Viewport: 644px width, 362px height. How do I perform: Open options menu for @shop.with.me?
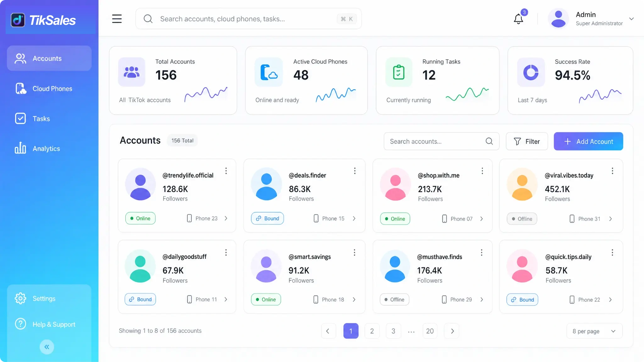pos(482,171)
